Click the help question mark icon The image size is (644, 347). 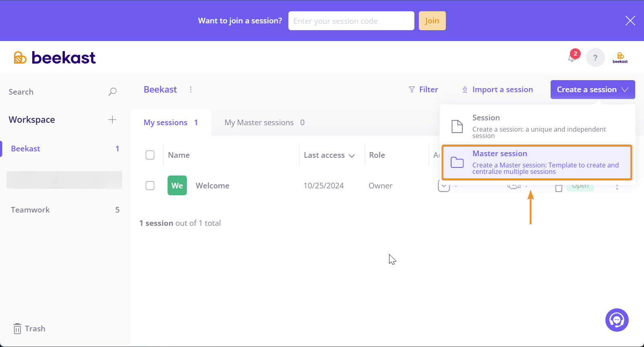click(x=595, y=58)
